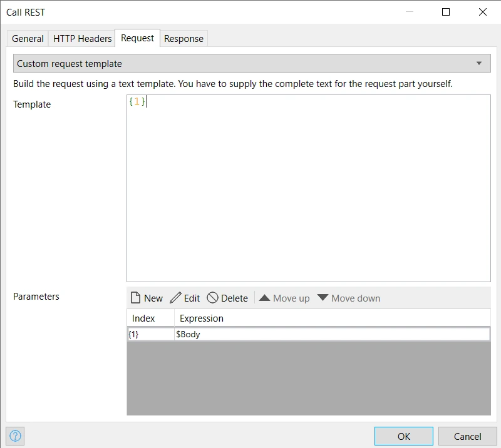Move parameter up in the list

[x=284, y=298]
